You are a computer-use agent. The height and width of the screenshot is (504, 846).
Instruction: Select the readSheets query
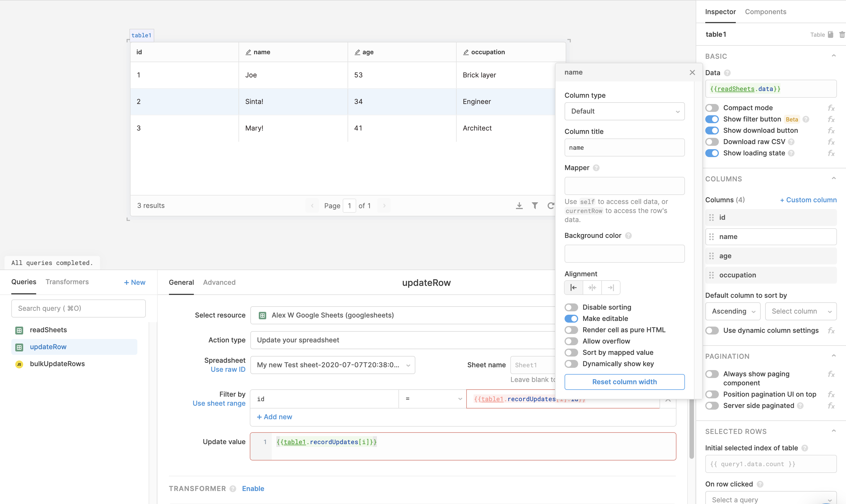tap(74, 330)
